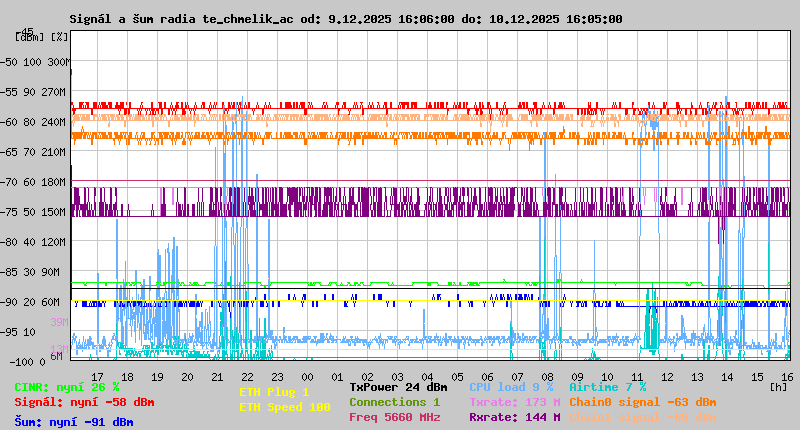Select the 14 hour tick on the time axis
Screen dimensions: 800x430
(x=728, y=376)
